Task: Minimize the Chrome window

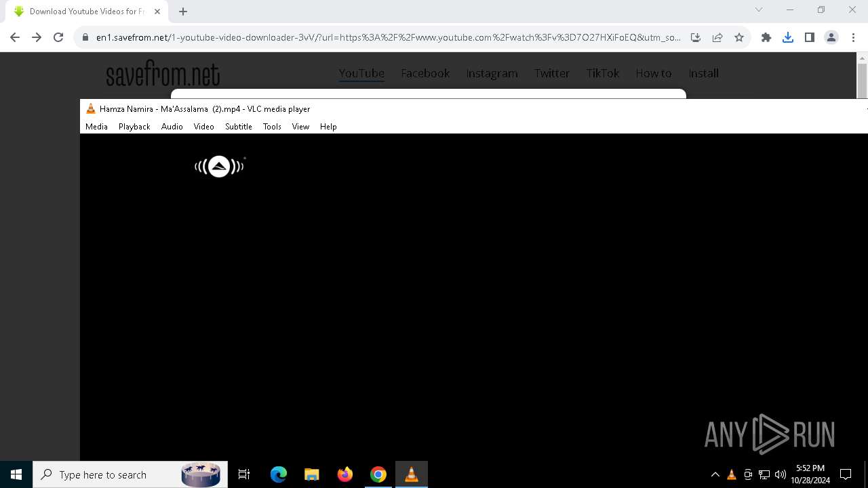Action: [x=790, y=9]
